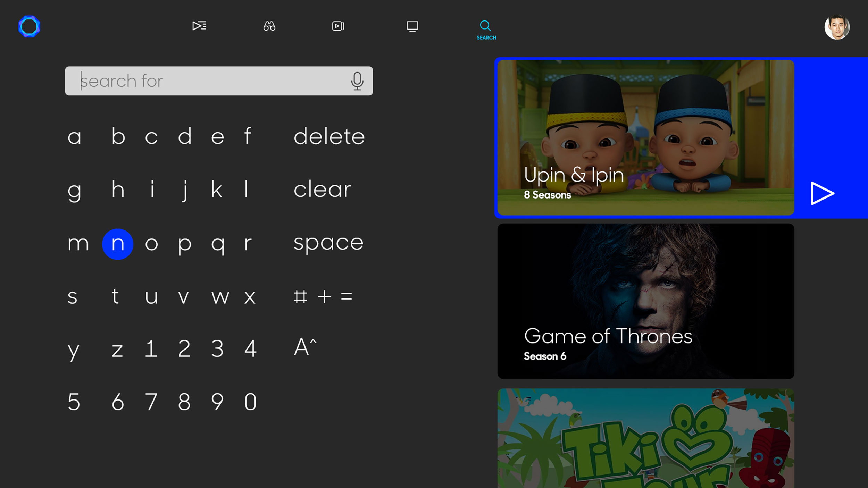Select the letter s key
The height and width of the screenshot is (488, 868).
tap(72, 297)
